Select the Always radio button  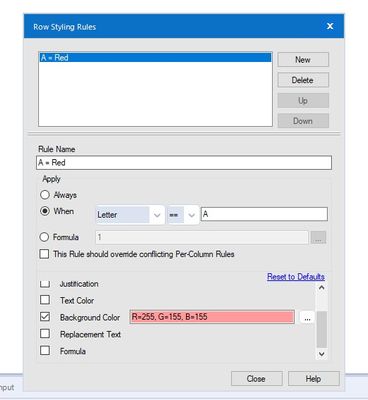[x=45, y=195]
